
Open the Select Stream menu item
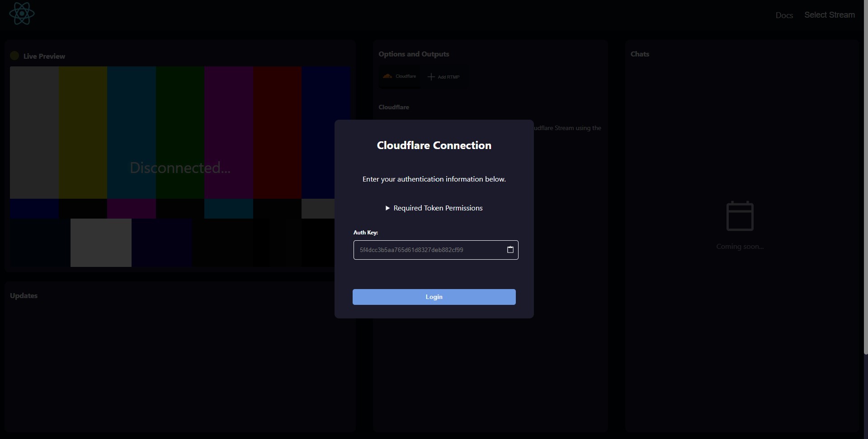coord(829,15)
